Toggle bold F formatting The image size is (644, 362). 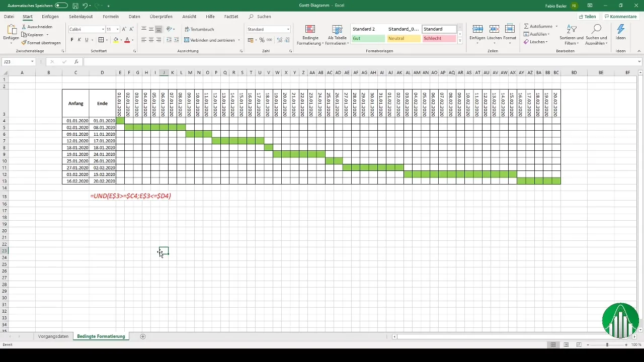point(72,40)
